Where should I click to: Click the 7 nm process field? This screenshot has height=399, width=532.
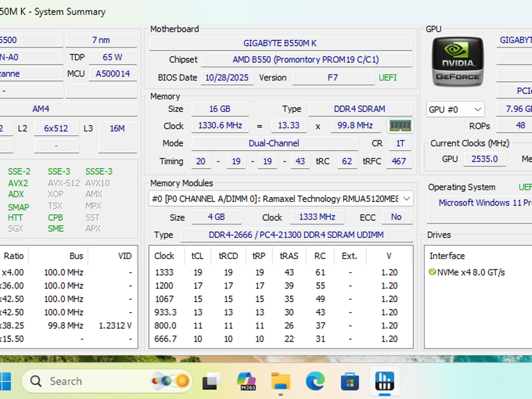click(x=101, y=40)
